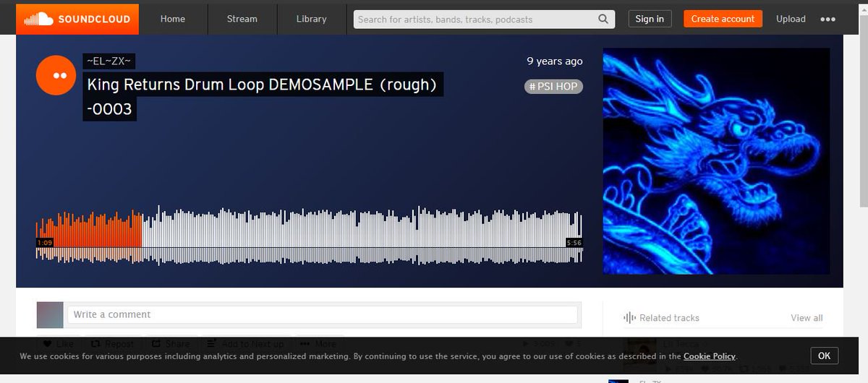The image size is (868, 383).
Task: Click the Related tracks waveform icon
Action: click(629, 318)
